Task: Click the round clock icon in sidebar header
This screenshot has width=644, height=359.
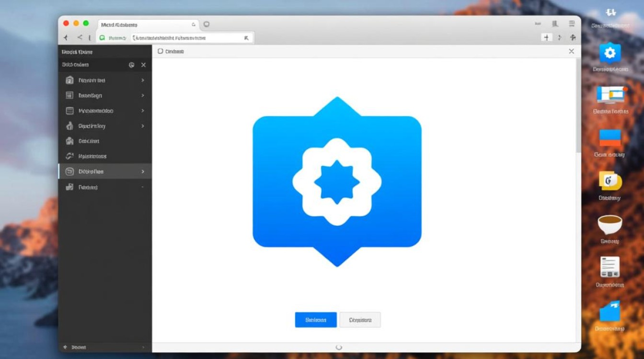Action: [132, 65]
